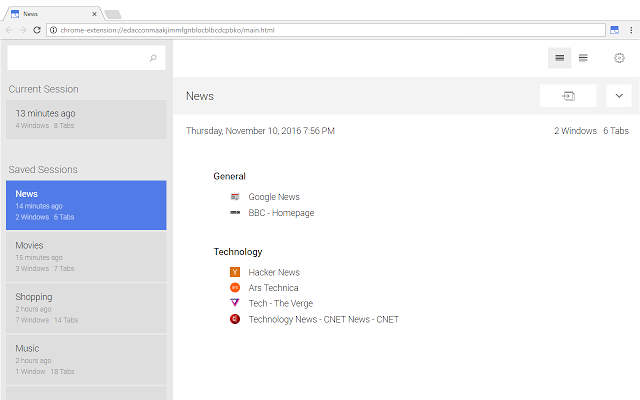Viewport: 640px width, 400px height.
Task: Select the News saved session
Action: (86, 205)
